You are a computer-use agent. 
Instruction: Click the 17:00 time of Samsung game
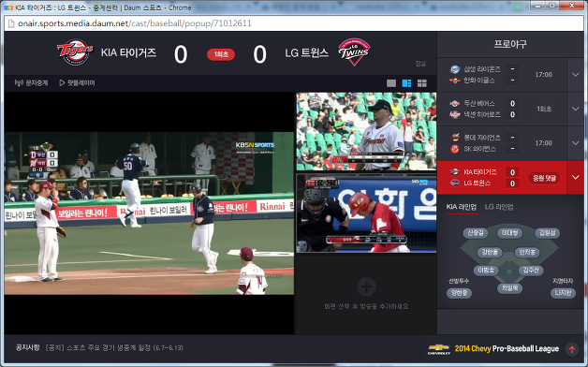[543, 75]
